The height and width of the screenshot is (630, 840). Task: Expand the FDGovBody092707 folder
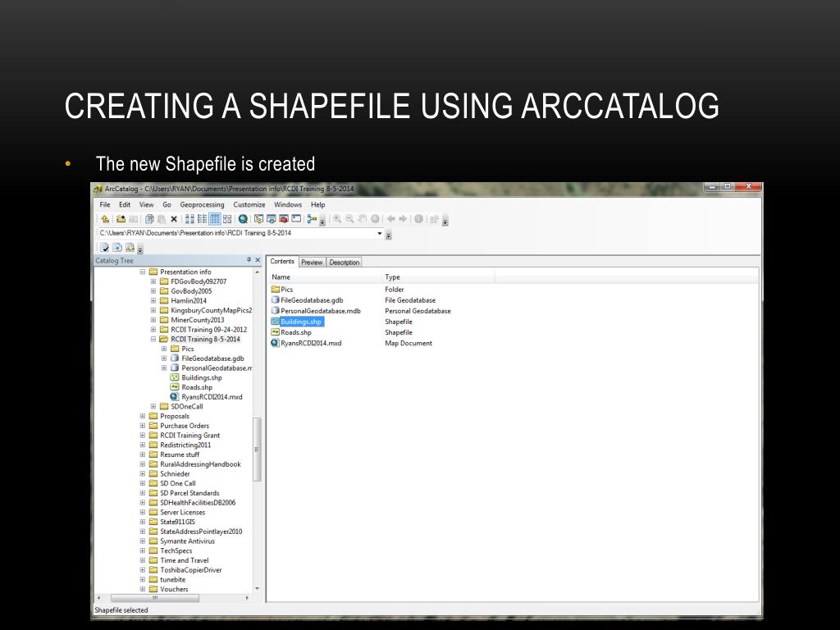(x=153, y=281)
